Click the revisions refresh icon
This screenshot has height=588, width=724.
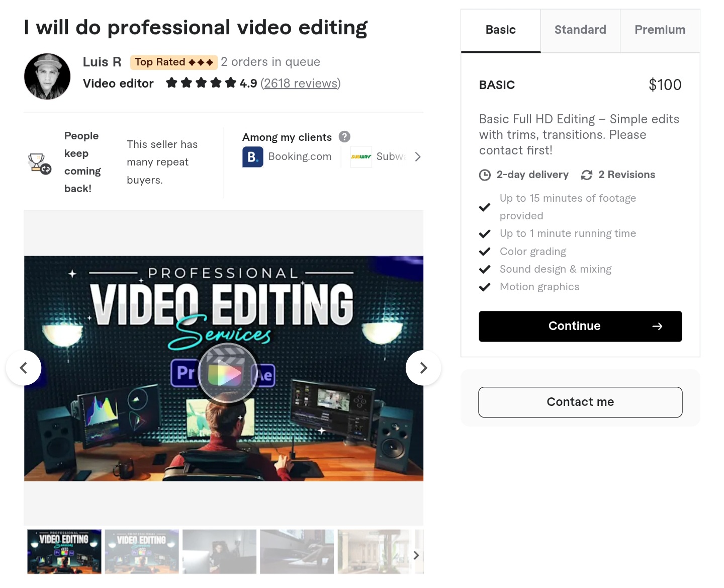click(586, 175)
